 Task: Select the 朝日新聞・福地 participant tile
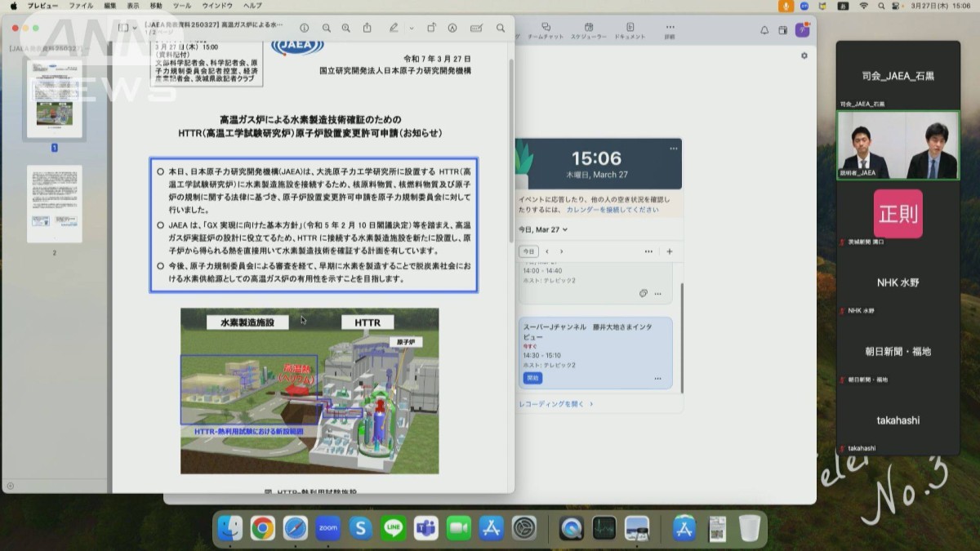click(898, 353)
